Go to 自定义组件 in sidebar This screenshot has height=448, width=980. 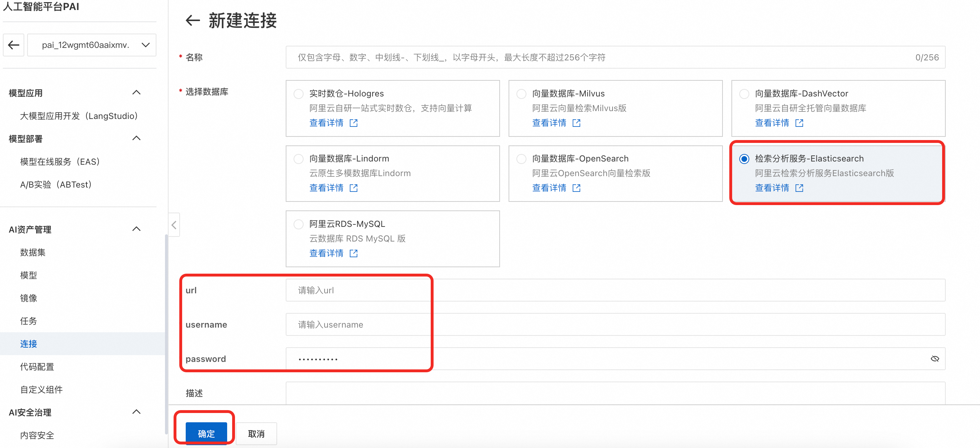coord(41,389)
